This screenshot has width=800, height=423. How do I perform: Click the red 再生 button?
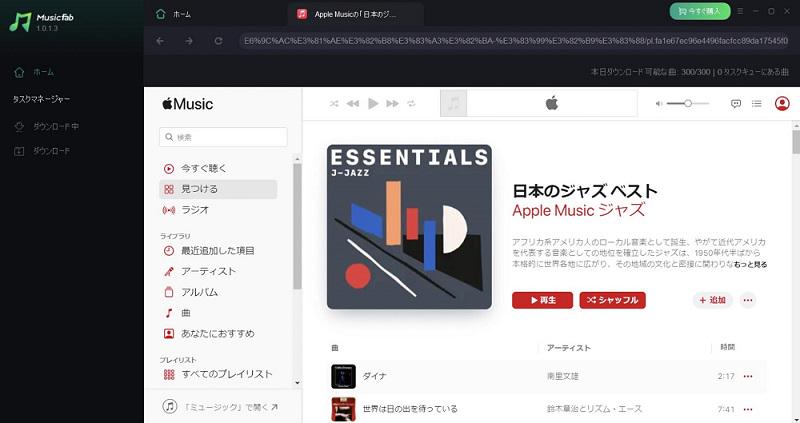[542, 300]
